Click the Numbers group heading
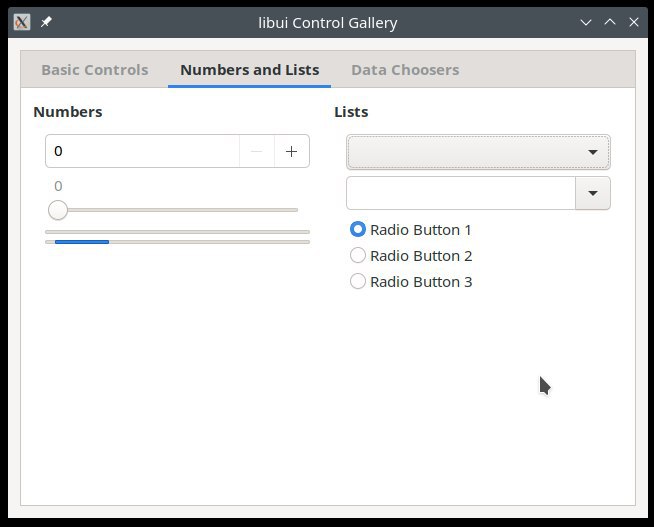 68,112
